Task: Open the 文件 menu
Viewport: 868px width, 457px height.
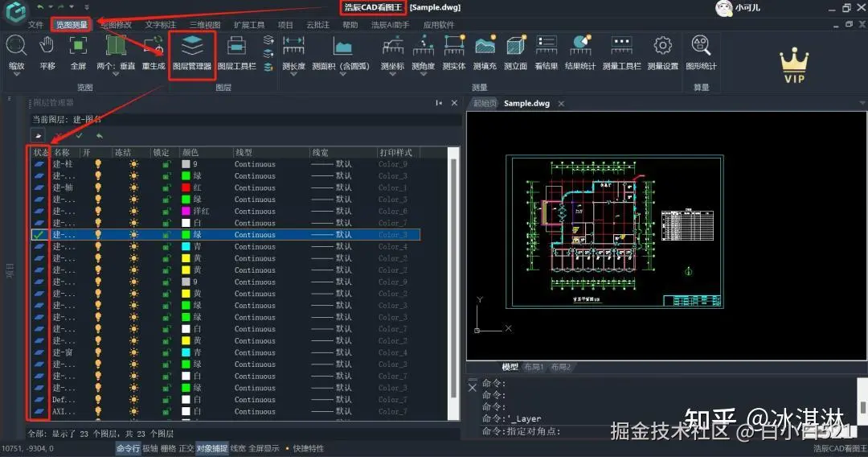Action: (35, 25)
